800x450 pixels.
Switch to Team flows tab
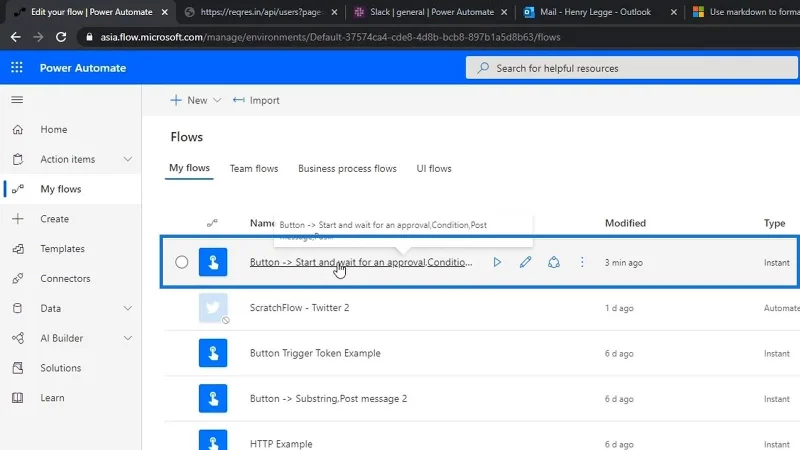point(254,168)
